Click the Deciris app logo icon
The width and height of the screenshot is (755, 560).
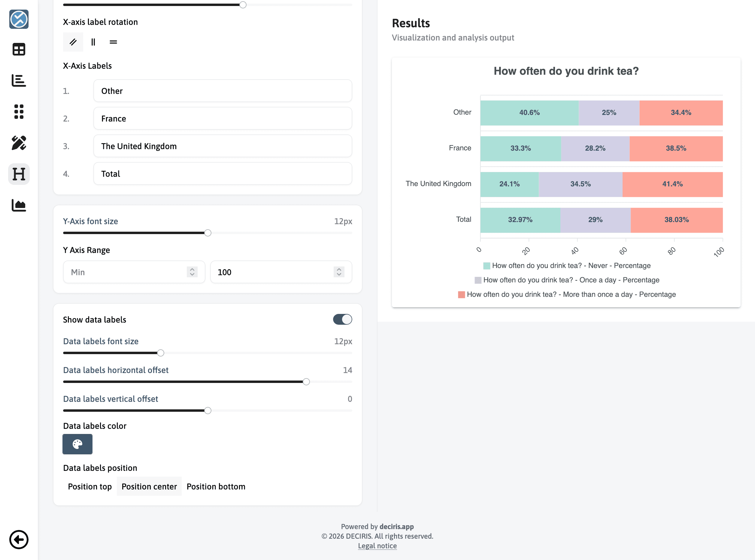pos(19,20)
